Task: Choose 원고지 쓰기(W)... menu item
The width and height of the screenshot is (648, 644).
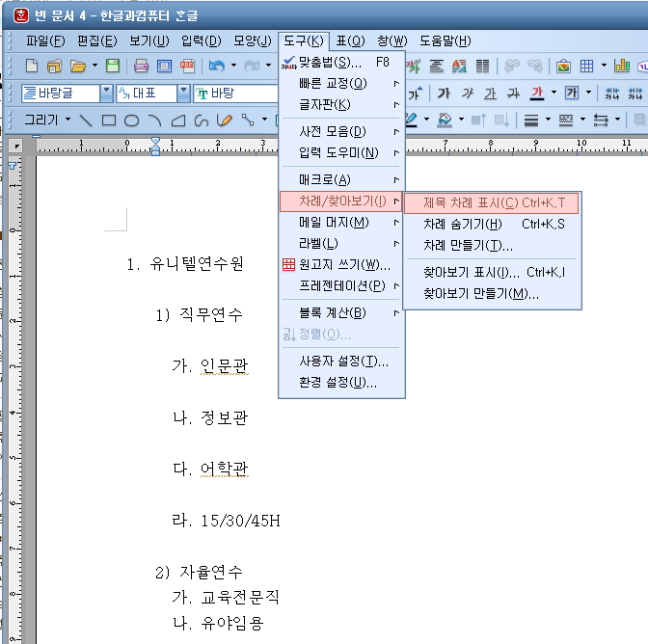Action: click(341, 265)
